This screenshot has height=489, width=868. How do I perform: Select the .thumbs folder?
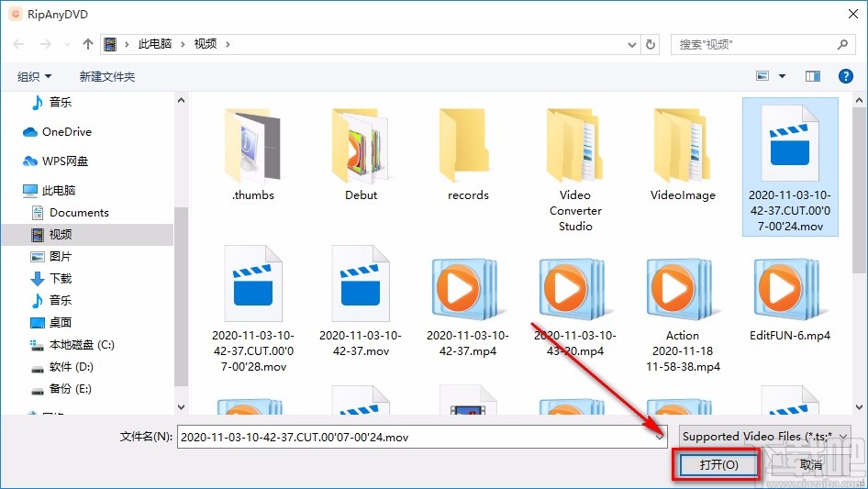click(253, 155)
